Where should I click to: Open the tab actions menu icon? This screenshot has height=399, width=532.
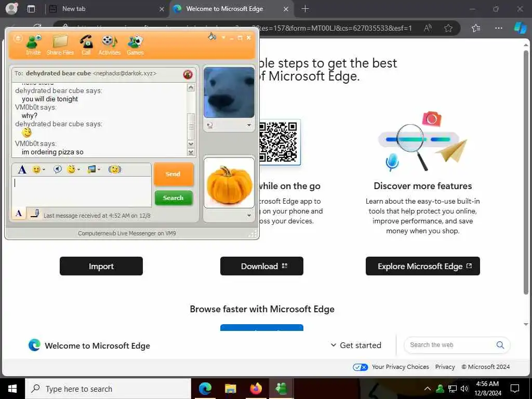pos(31,9)
